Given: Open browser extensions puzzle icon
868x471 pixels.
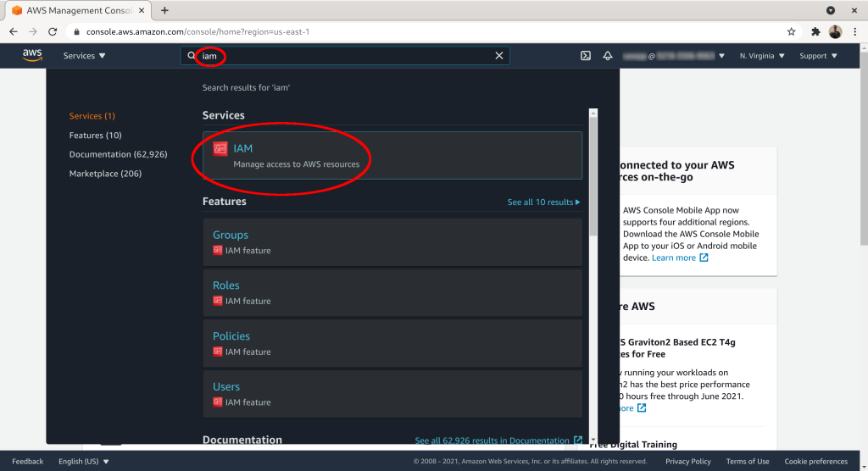Looking at the screenshot, I should [815, 31].
